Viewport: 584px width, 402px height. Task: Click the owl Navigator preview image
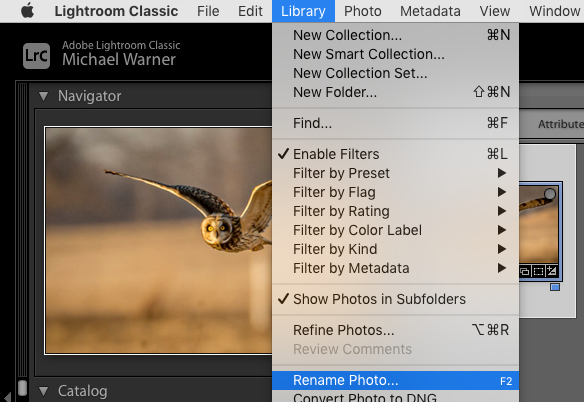coord(159,240)
